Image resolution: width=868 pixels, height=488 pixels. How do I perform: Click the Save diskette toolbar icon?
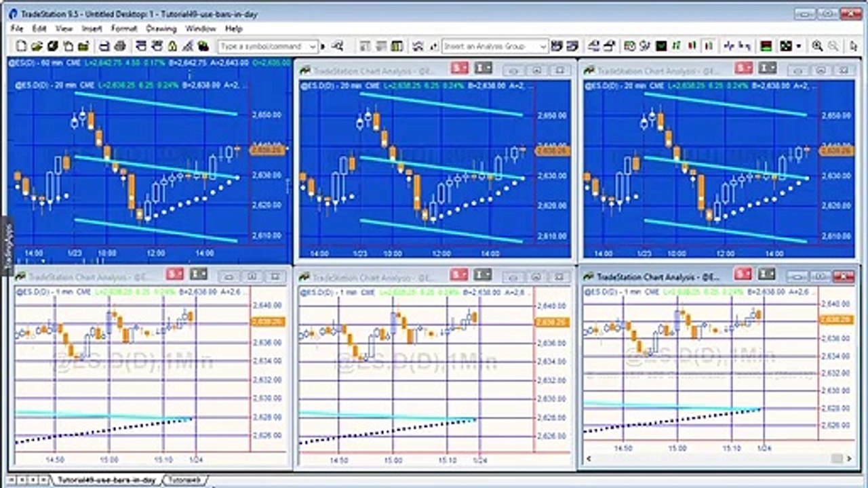[x=105, y=46]
